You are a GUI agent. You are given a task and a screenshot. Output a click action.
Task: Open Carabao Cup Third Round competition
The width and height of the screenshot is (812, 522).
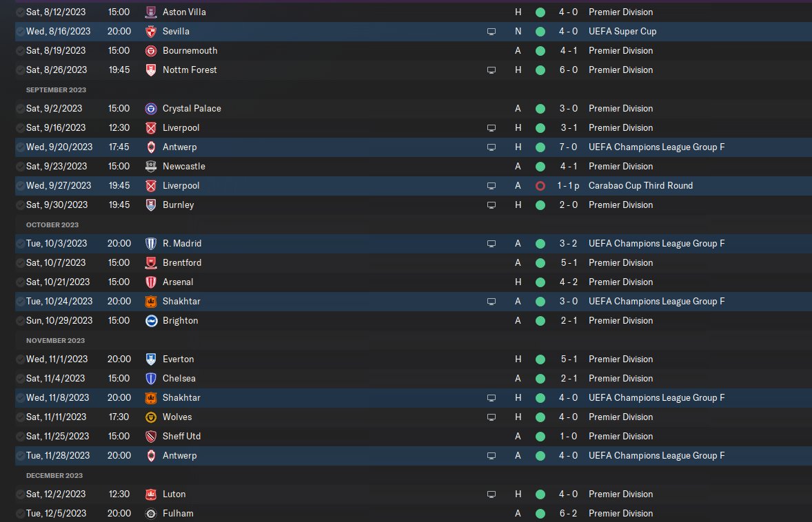pyautogui.click(x=640, y=186)
